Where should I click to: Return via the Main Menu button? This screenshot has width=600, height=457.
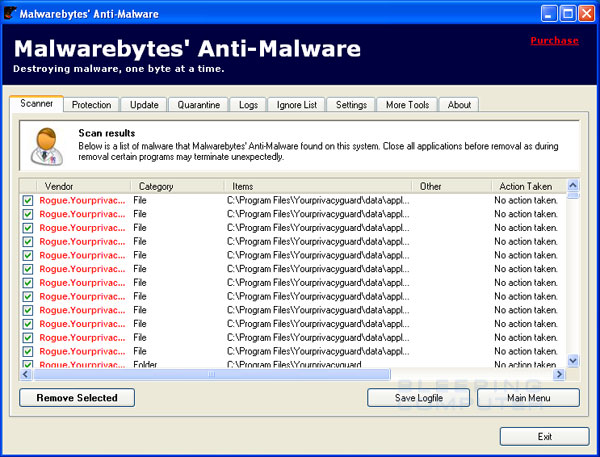click(x=528, y=398)
